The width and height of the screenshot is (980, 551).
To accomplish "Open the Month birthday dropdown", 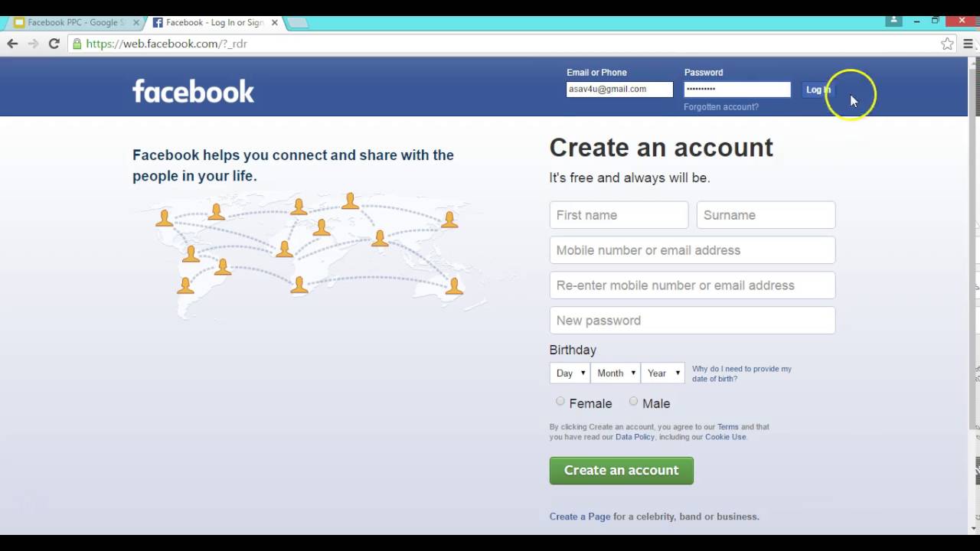I will click(616, 373).
